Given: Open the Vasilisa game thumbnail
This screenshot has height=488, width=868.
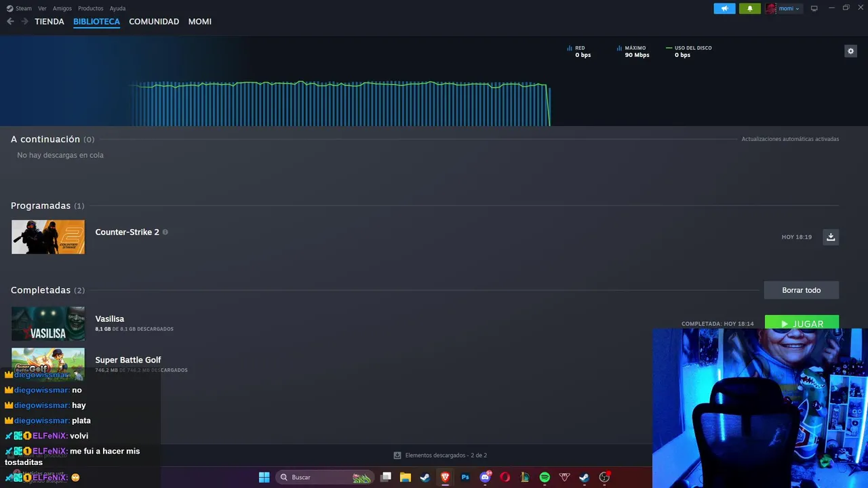Looking at the screenshot, I should [48, 323].
